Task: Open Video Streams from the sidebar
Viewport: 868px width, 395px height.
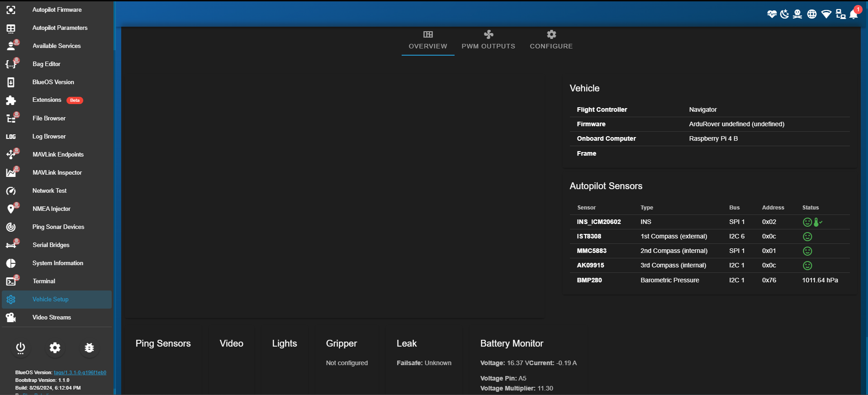Action: (57, 318)
